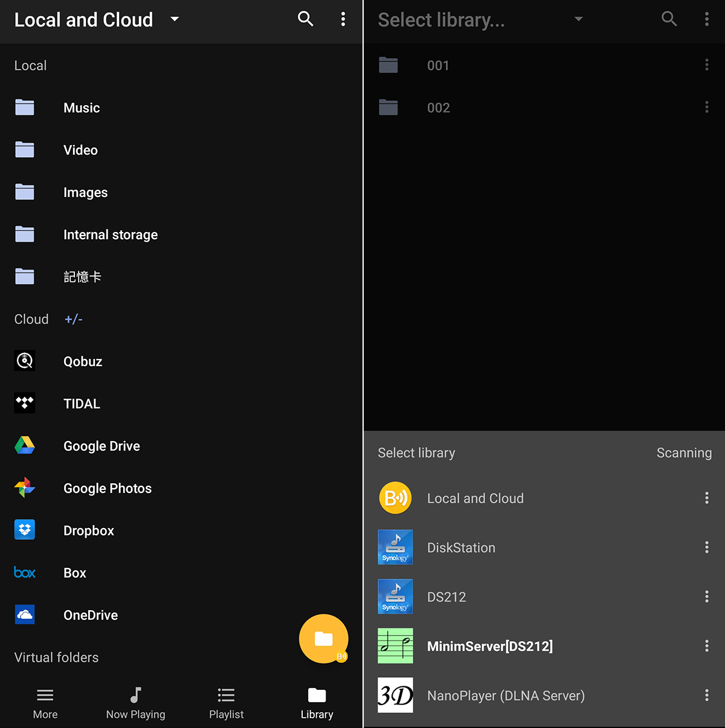Open options for DiskStation library

[707, 547]
